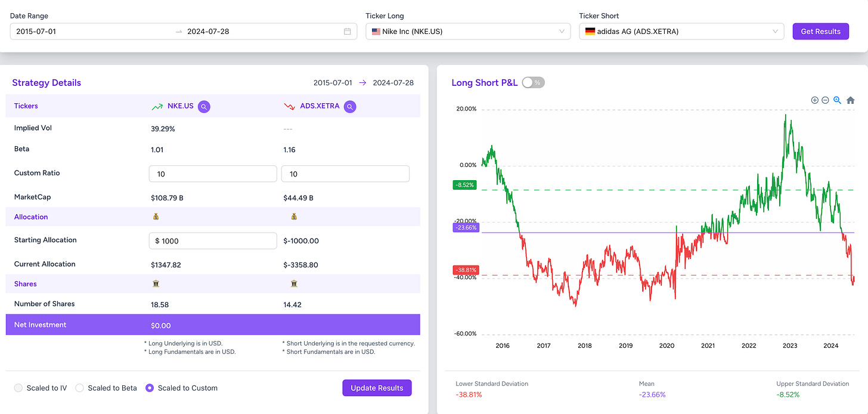The image size is (868, 414).
Task: Edit the end date 2024-07-28 field
Action: 208,32
